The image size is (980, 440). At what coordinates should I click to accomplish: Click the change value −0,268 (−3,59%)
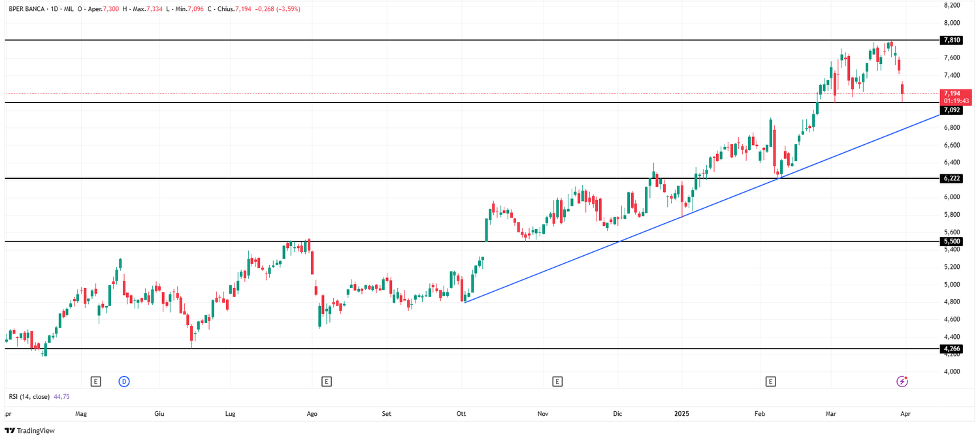point(278,9)
